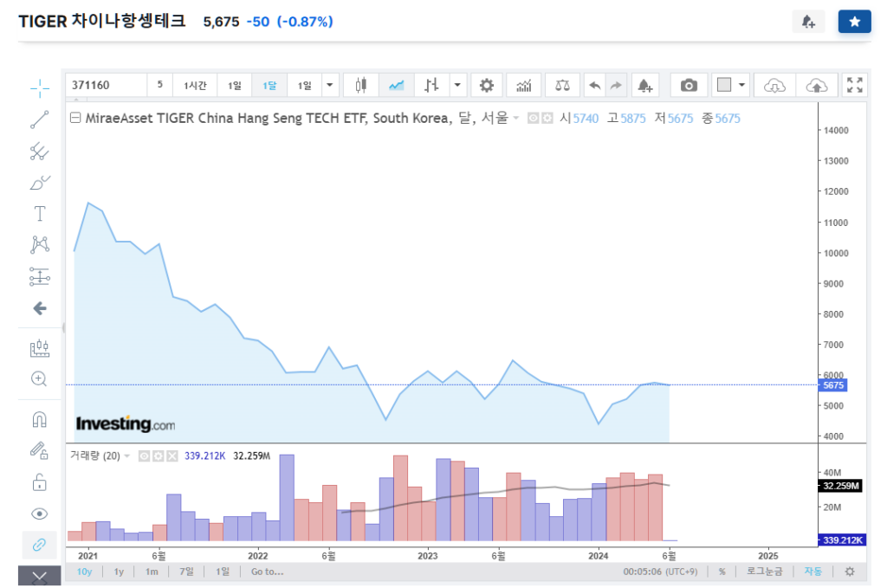Click the 00:05:06 (UTC+9) timezone
887x588 pixels.
pos(660,572)
